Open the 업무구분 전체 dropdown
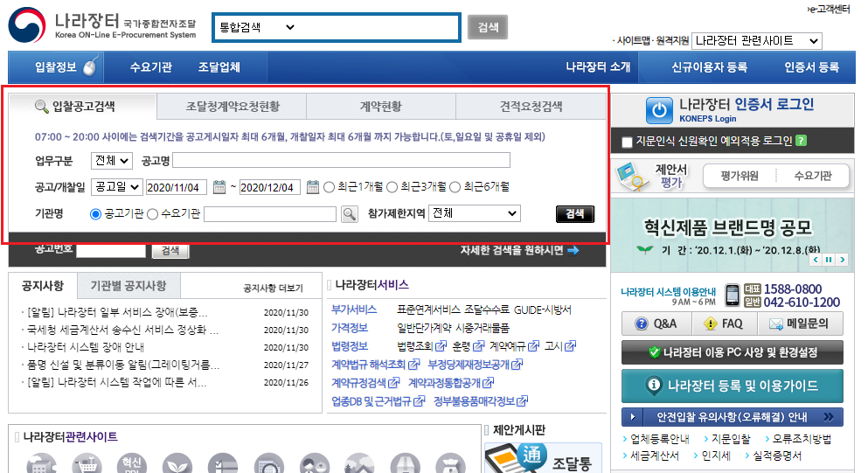The image size is (868, 473). 112,161
